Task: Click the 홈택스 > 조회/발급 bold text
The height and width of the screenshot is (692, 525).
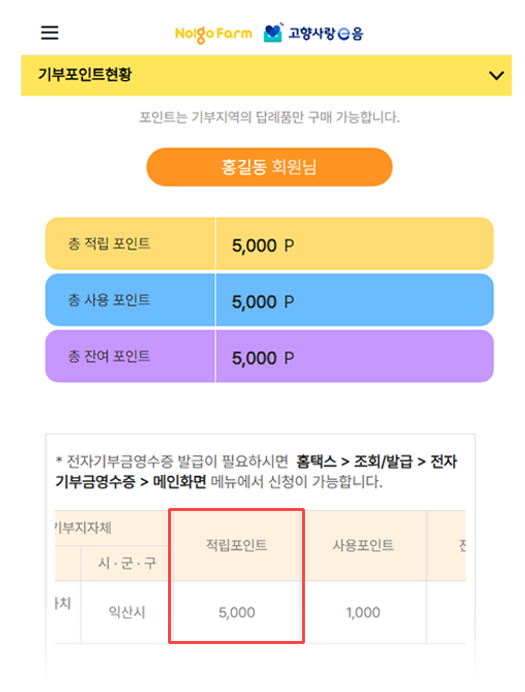Action: pos(354,462)
